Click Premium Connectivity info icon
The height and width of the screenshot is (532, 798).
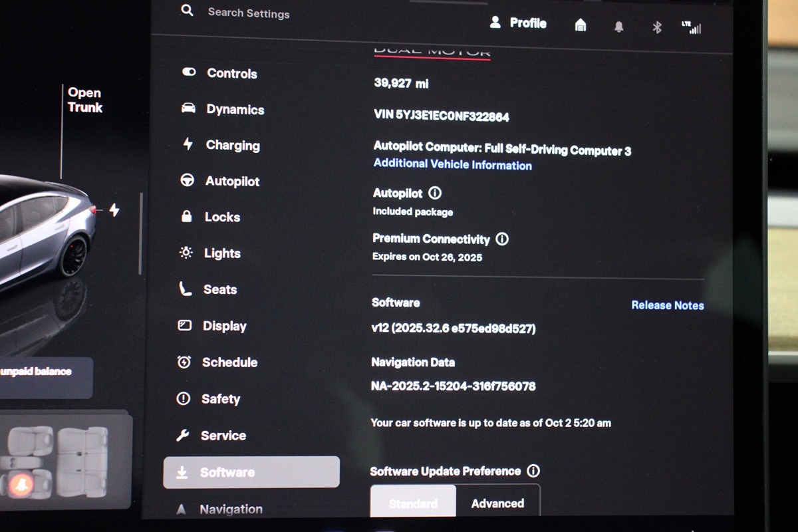tap(502, 239)
